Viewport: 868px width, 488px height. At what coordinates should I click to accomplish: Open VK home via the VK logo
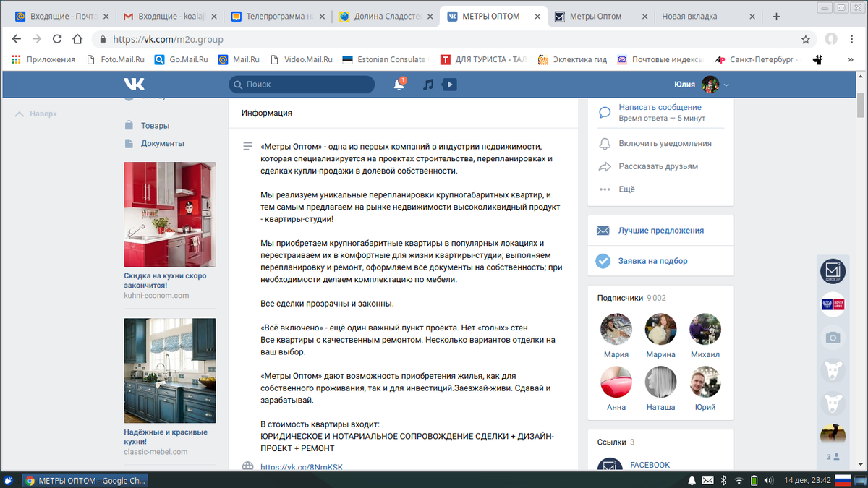tap(134, 85)
